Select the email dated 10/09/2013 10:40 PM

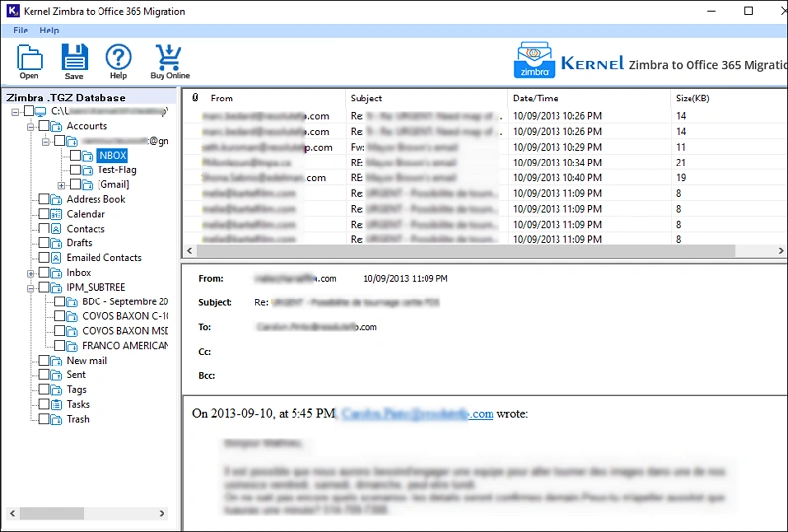[485, 178]
